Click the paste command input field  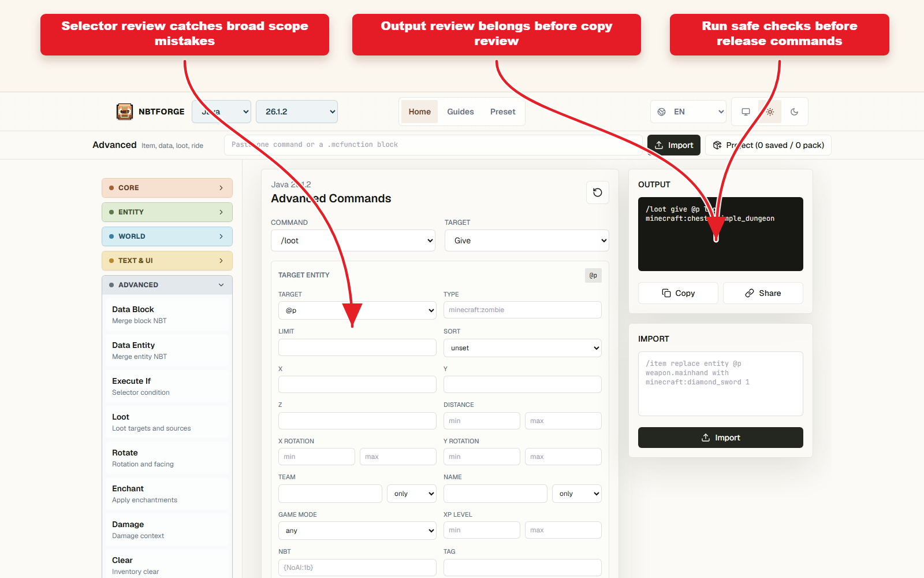click(433, 145)
